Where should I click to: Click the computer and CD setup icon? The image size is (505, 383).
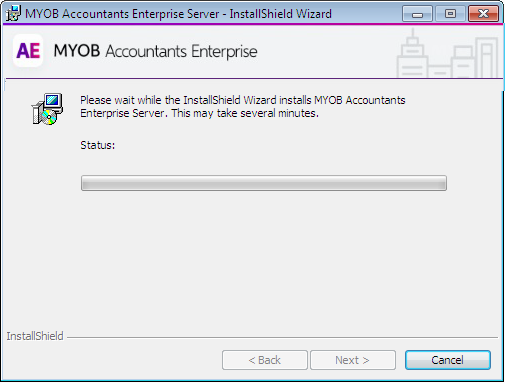click(47, 109)
